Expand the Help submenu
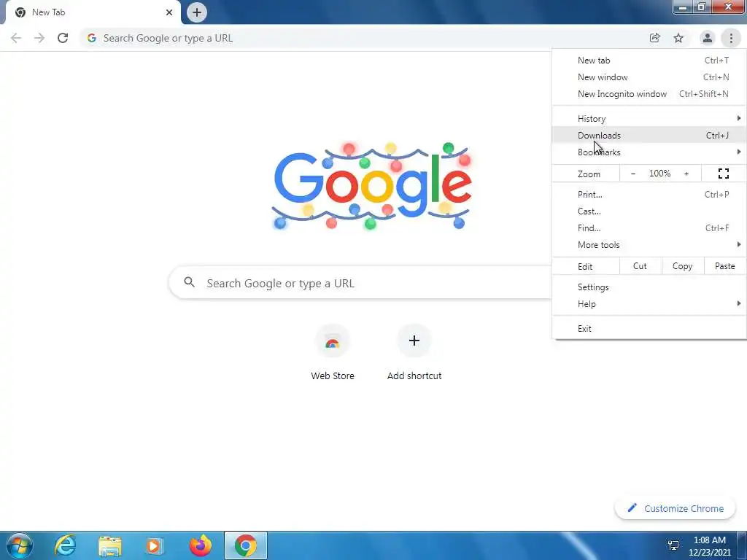The width and height of the screenshot is (747, 560). point(649,304)
